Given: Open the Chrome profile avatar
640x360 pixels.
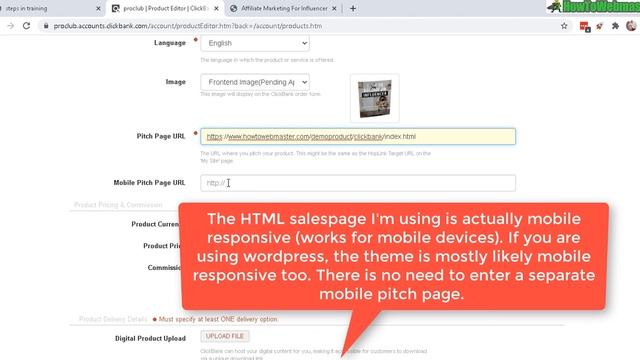Looking at the screenshot, I should tap(631, 25).
